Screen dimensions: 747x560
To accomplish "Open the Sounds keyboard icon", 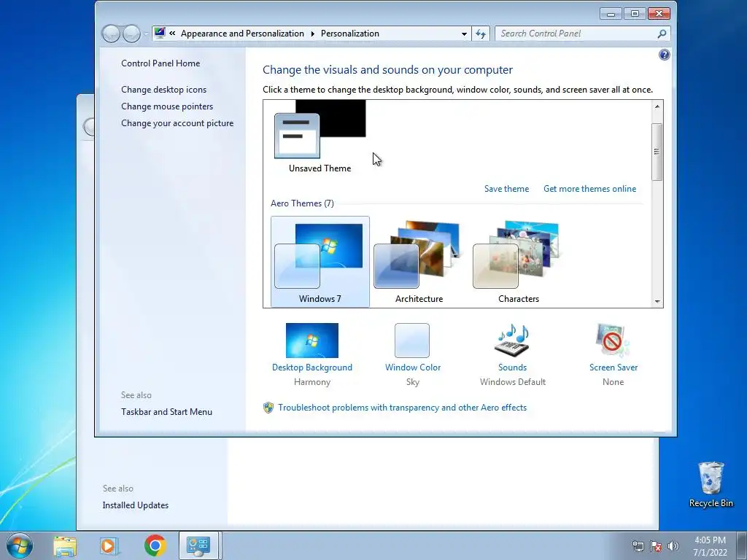I will [512, 341].
